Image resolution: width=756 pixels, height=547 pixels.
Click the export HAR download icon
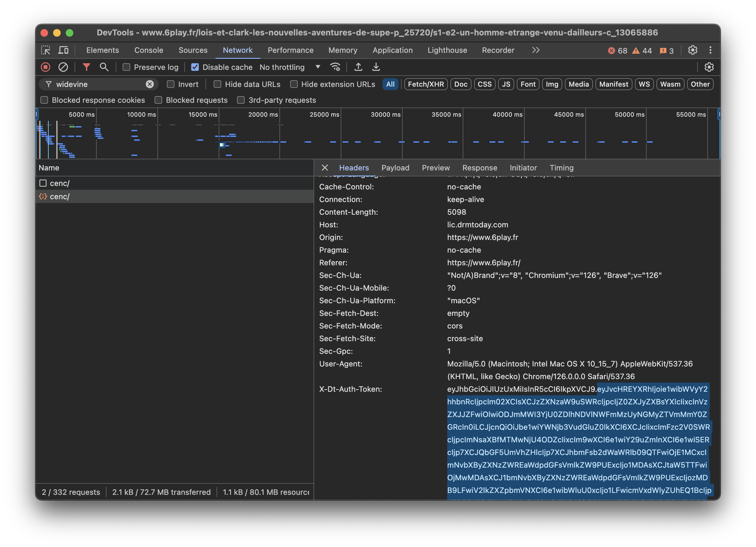[376, 67]
